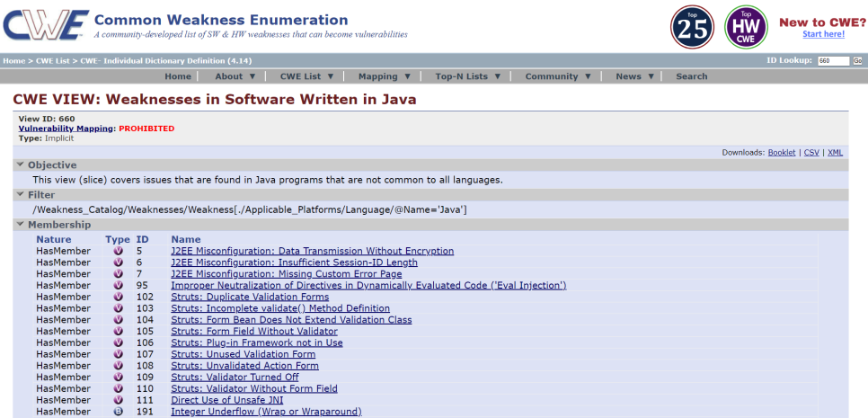The height and width of the screenshot is (418, 868).
Task: Open Struts: Unused Validation Form
Action: 243,354
